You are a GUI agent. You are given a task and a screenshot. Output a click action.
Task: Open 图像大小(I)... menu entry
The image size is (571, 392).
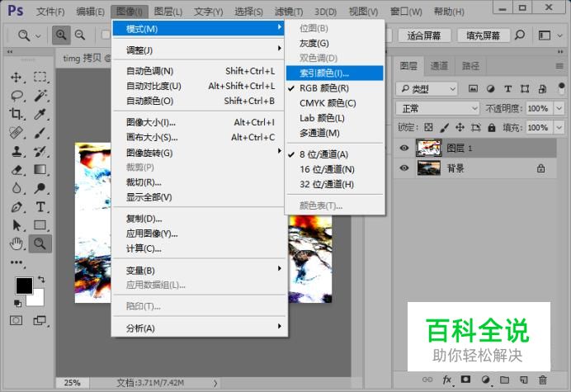click(x=200, y=122)
